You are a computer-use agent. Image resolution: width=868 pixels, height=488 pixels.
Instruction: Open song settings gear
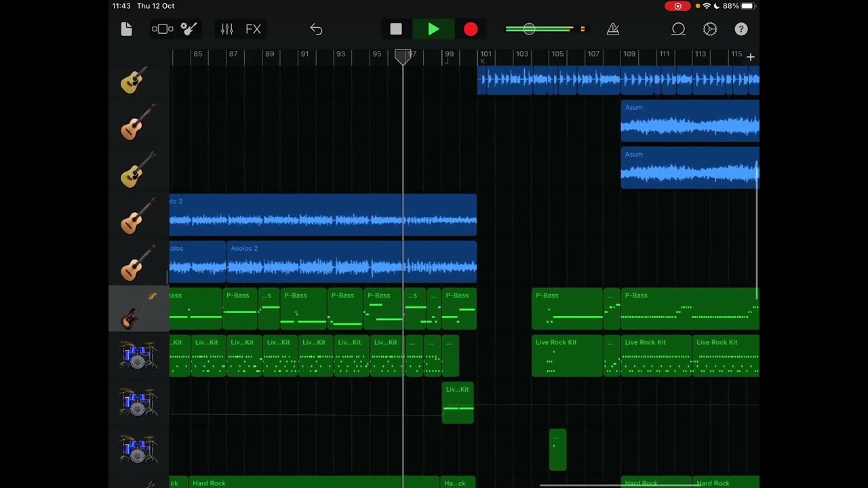click(x=710, y=29)
